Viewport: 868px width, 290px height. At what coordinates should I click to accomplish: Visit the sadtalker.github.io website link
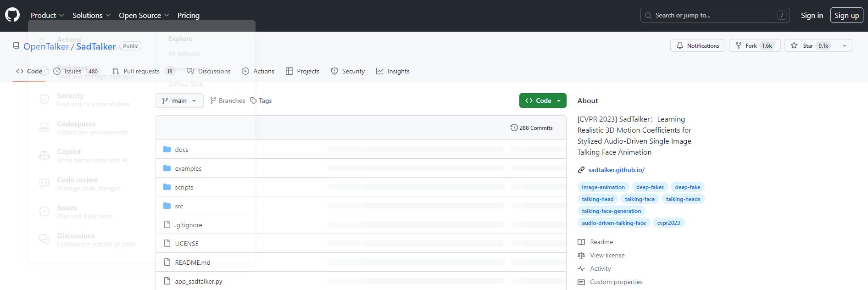616,170
